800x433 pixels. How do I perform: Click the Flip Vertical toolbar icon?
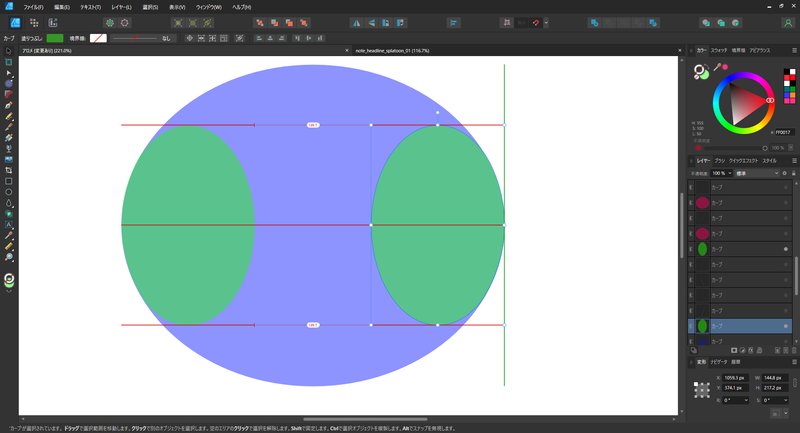tap(371, 23)
